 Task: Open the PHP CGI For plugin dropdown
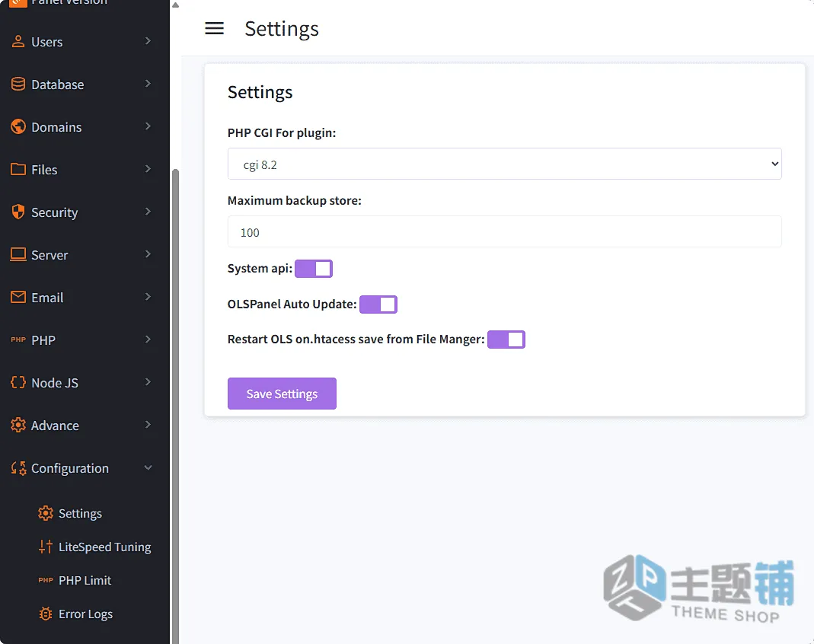505,164
